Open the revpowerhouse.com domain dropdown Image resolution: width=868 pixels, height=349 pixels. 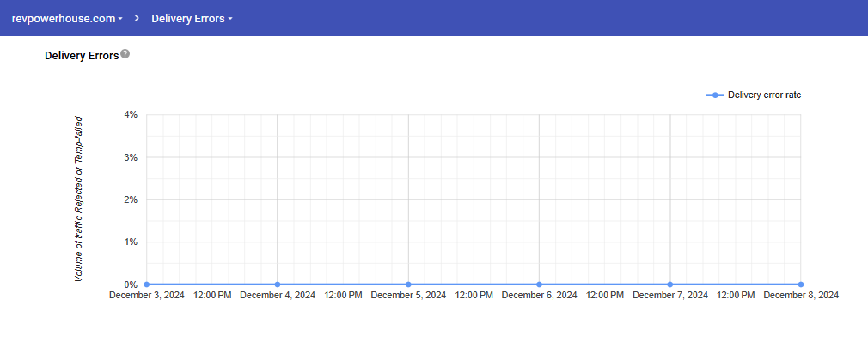[x=66, y=18]
